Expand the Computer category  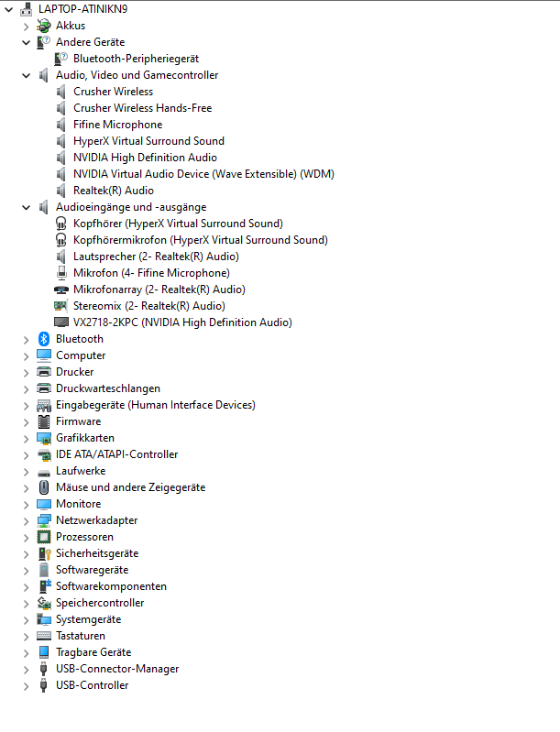pos(27,356)
